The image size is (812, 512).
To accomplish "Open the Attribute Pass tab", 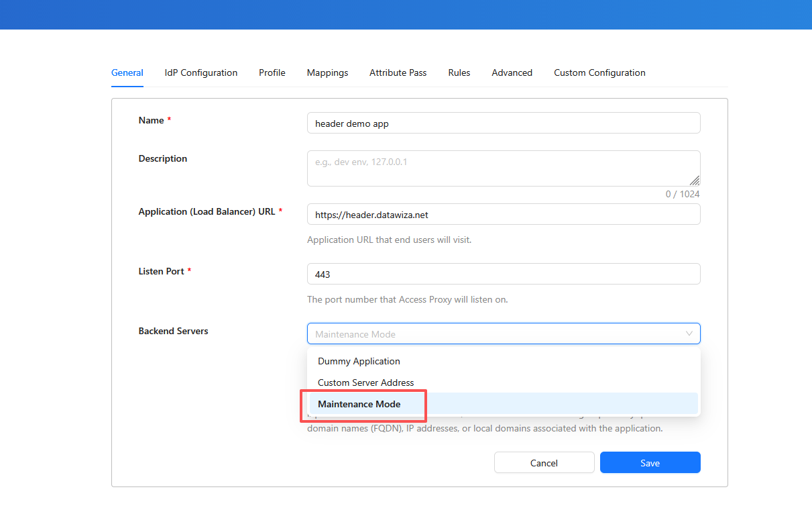I will click(x=398, y=72).
